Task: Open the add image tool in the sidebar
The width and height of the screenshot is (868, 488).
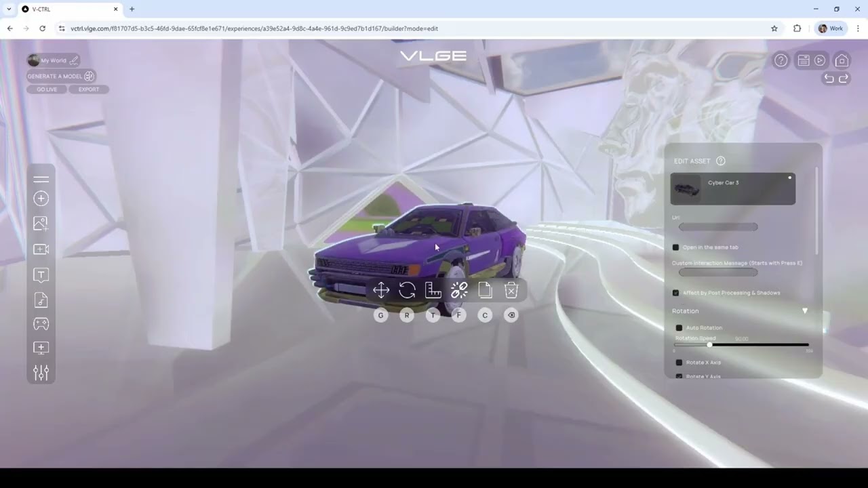Action: tap(41, 223)
